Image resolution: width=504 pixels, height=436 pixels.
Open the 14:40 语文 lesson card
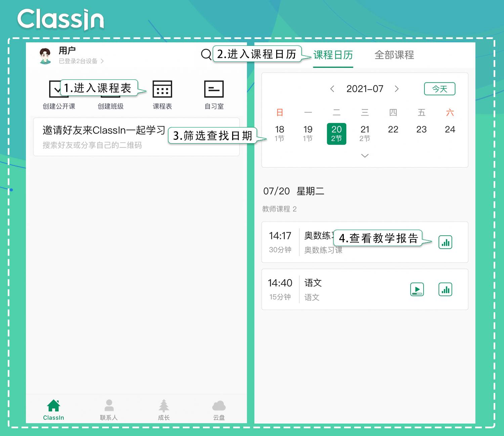click(365, 289)
